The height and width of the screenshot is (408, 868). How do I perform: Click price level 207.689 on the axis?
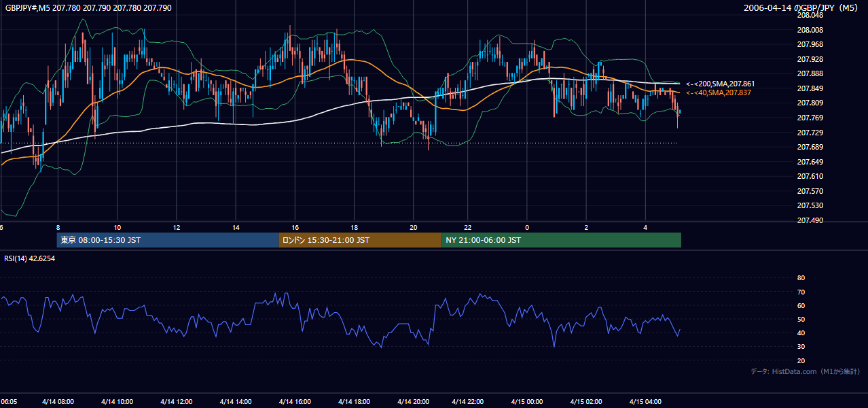[x=809, y=147]
